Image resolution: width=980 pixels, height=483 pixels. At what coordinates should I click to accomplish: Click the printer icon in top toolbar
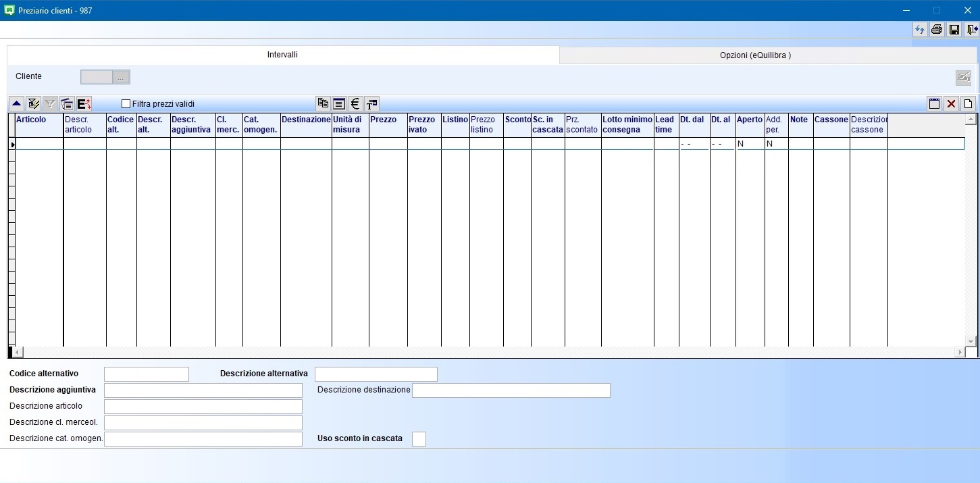937,30
